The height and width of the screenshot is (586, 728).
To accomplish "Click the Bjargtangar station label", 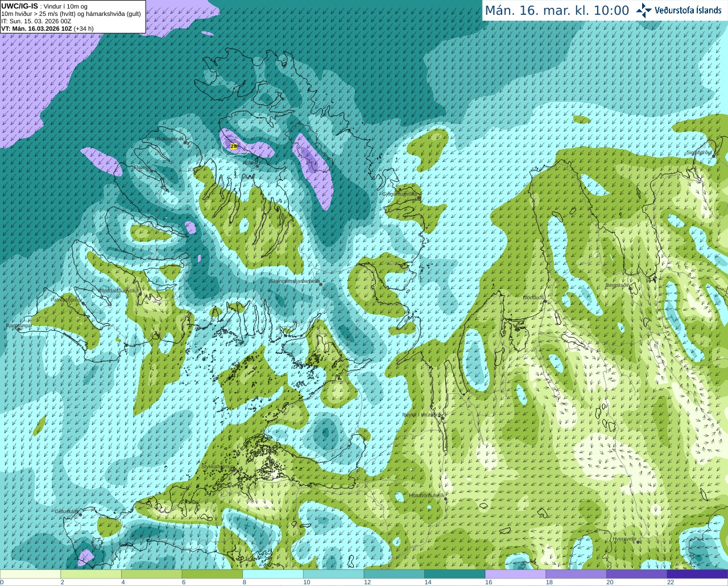I will (18, 325).
